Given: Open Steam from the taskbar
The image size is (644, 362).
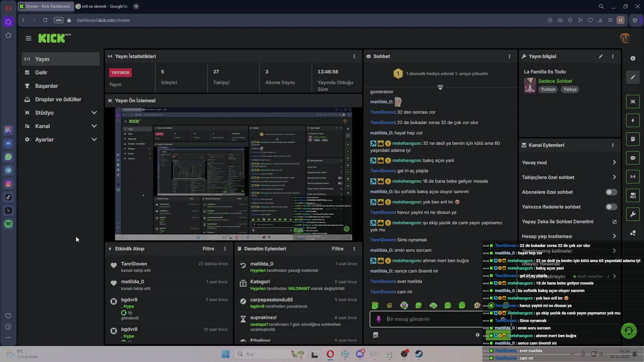Looking at the screenshot, I should (x=419, y=354).
